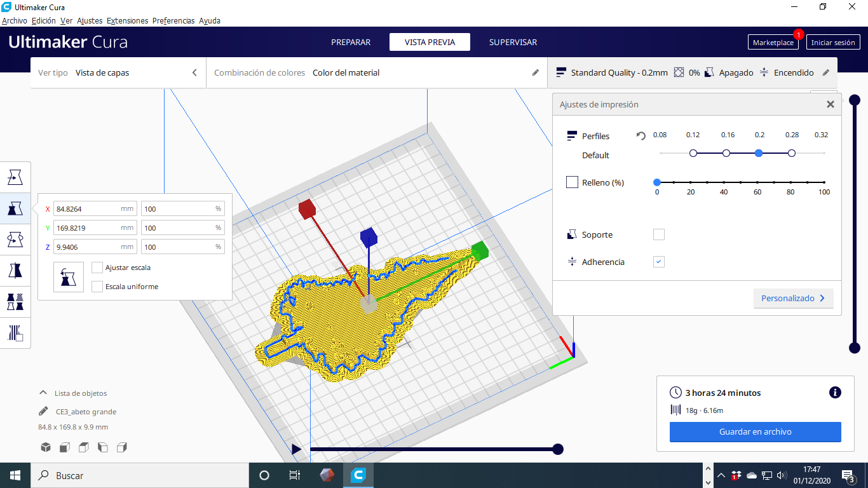Open the Ajustes menu
This screenshot has height=488, width=868.
pyautogui.click(x=90, y=20)
